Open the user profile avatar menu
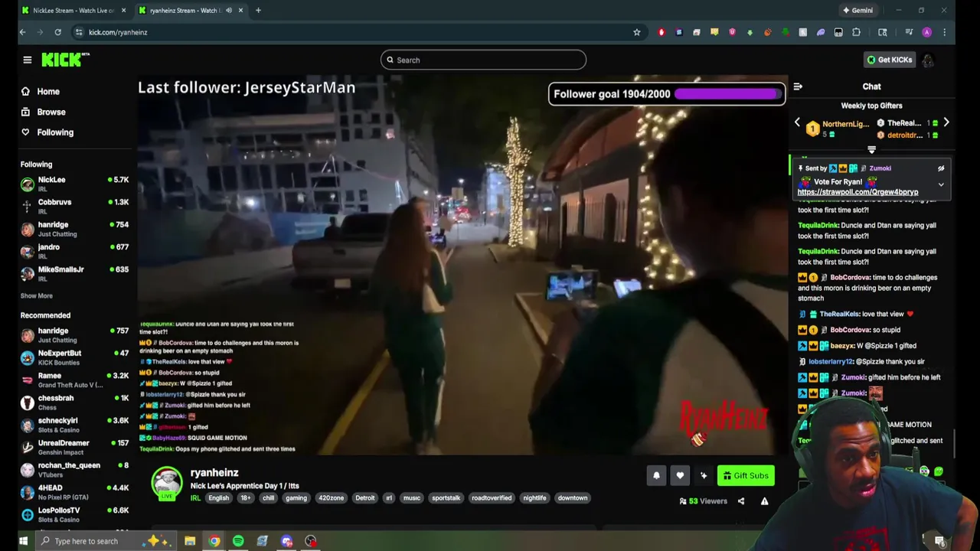Viewport: 980px width, 551px height. 928,60
